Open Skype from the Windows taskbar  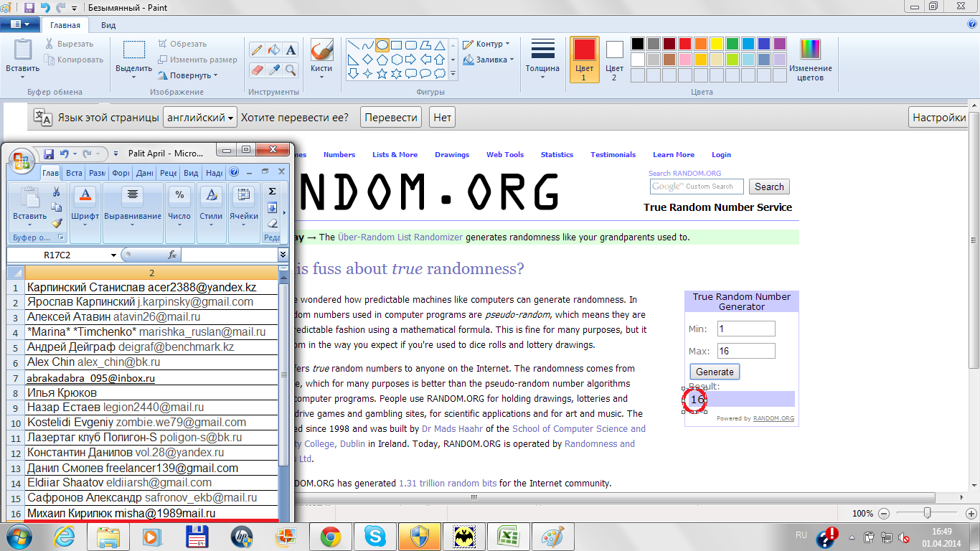pyautogui.click(x=374, y=536)
